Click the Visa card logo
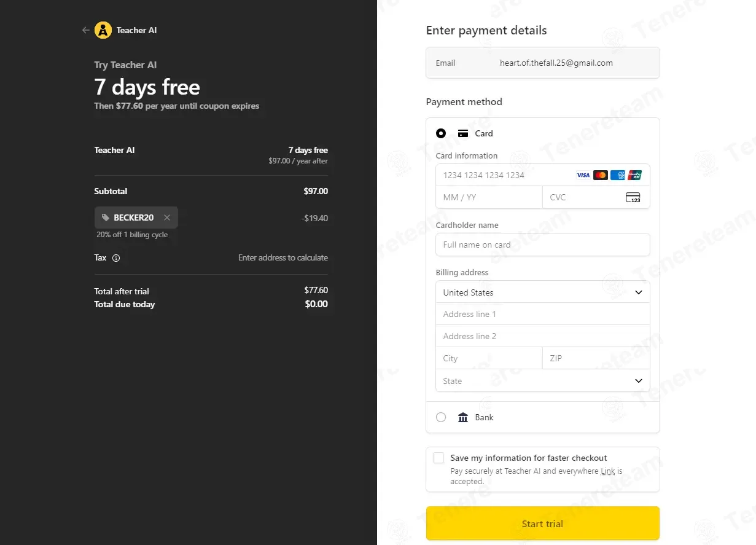The height and width of the screenshot is (545, 756). point(583,175)
